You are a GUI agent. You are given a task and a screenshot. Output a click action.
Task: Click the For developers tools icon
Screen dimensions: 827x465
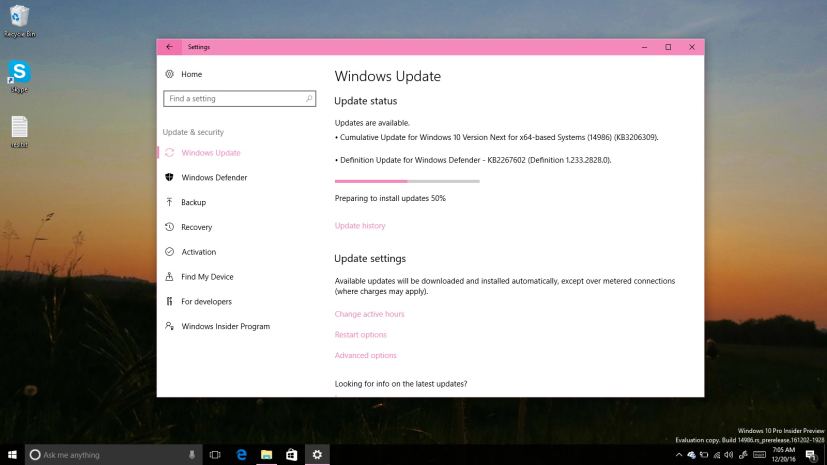[169, 301]
